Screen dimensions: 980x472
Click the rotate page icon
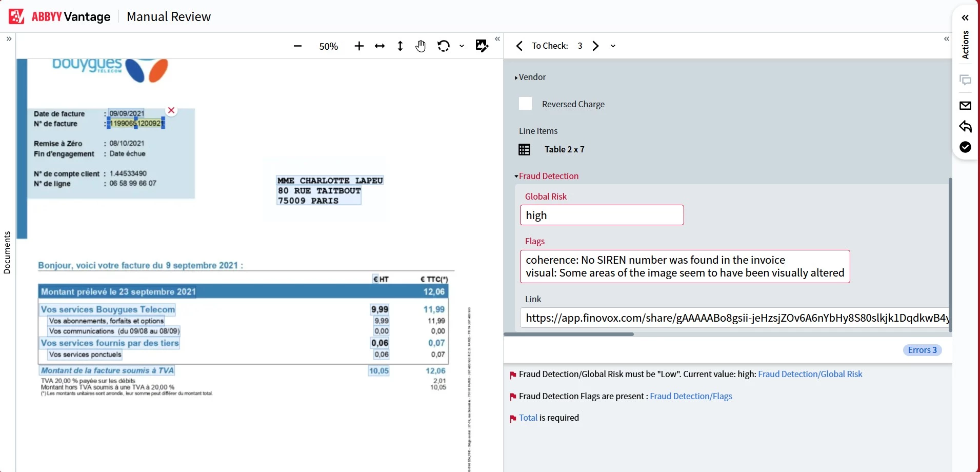point(443,46)
